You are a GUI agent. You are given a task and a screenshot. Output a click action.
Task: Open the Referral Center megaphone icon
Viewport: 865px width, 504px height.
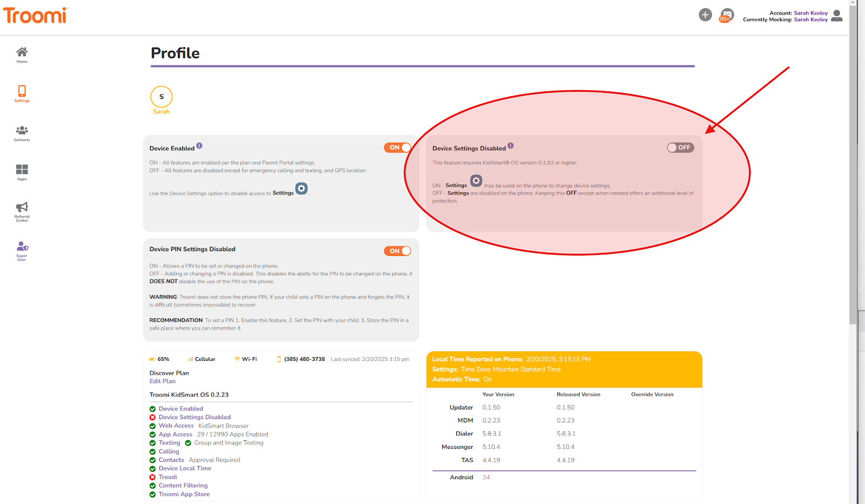tap(22, 211)
